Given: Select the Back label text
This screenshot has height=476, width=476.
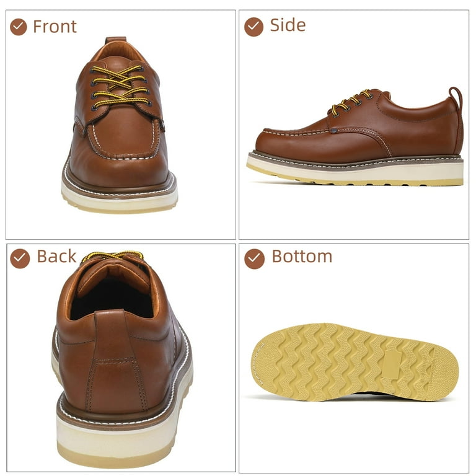Looking at the screenshot, I should coord(56,257).
